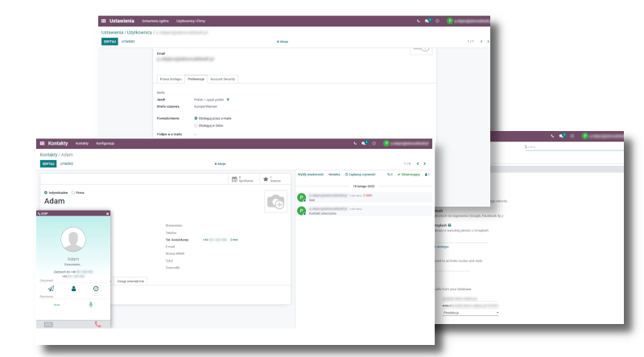Open the contact person icon in VoIP widget
The height and width of the screenshot is (357, 644).
tap(73, 289)
